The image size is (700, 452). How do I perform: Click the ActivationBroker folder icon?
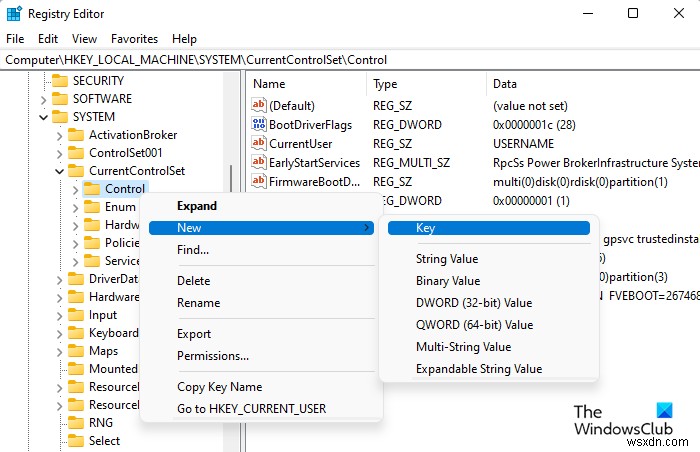click(75, 135)
